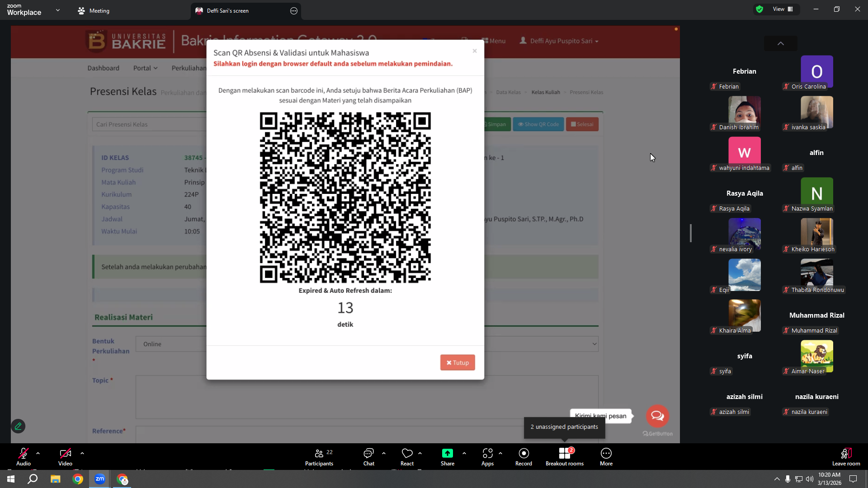This screenshot has width=868, height=488.
Task: Open File Explorer from the taskbar
Action: click(x=55, y=479)
